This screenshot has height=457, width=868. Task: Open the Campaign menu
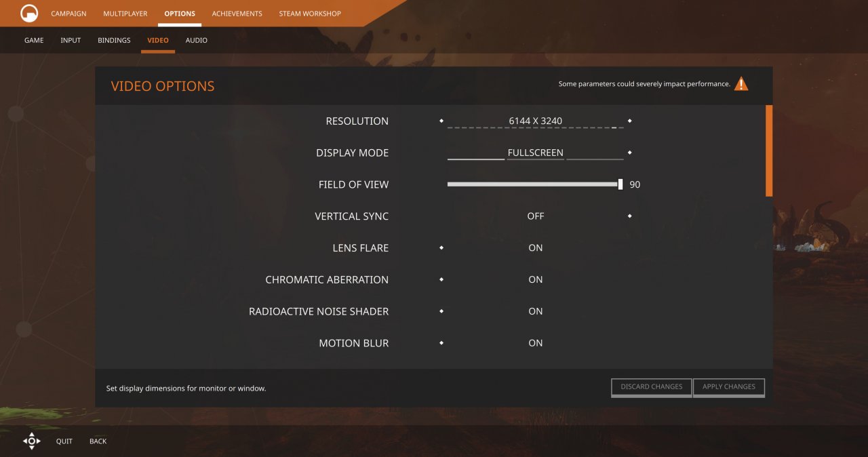tap(68, 14)
